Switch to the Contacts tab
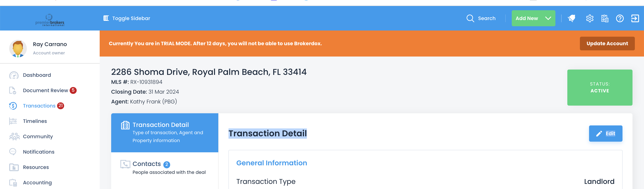This screenshot has height=189, width=644. click(x=164, y=168)
